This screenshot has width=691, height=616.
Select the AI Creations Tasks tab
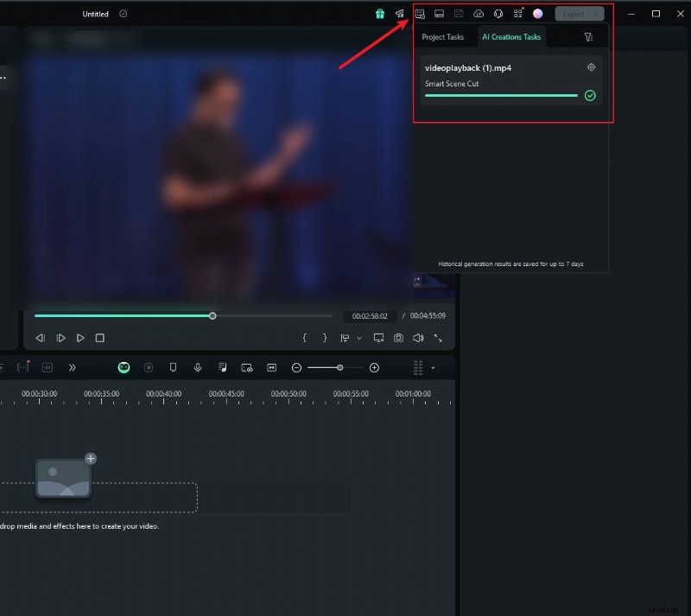tap(512, 37)
